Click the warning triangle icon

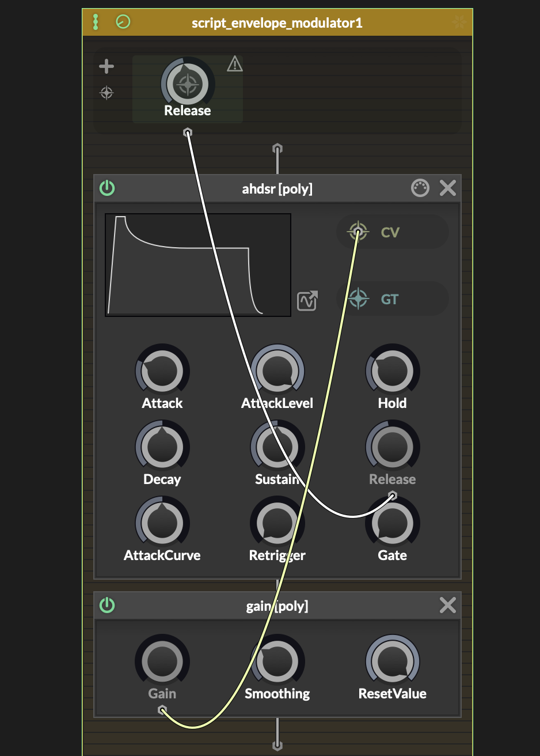click(x=234, y=64)
